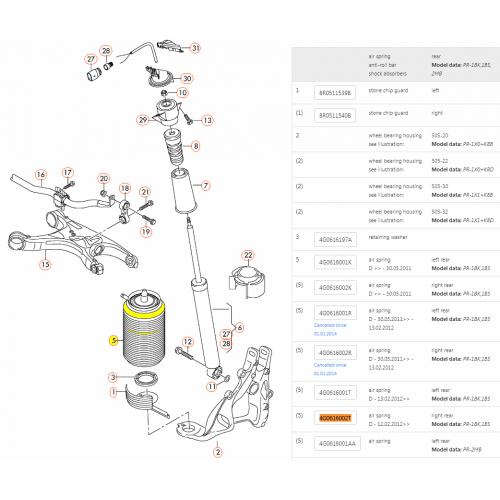Image resolution: width=500 pixels, height=500 pixels.
Task: Click 'stone chip guard' in the left row
Action: point(388,91)
